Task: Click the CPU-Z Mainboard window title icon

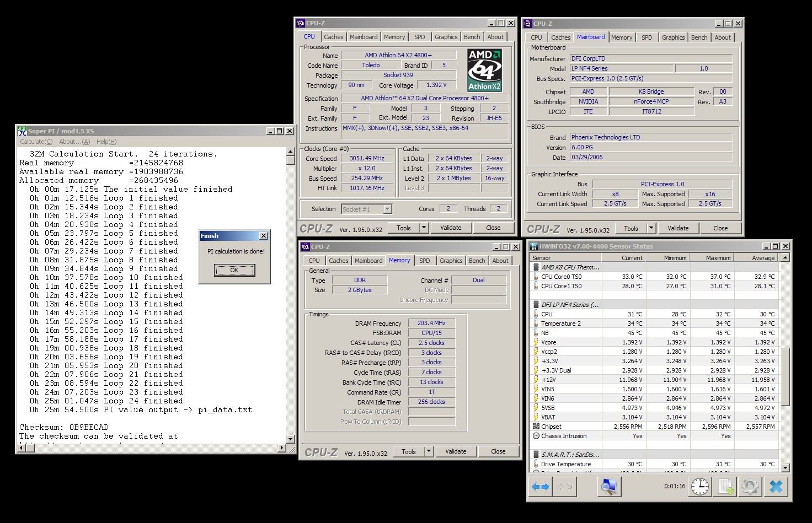Action: [528, 24]
